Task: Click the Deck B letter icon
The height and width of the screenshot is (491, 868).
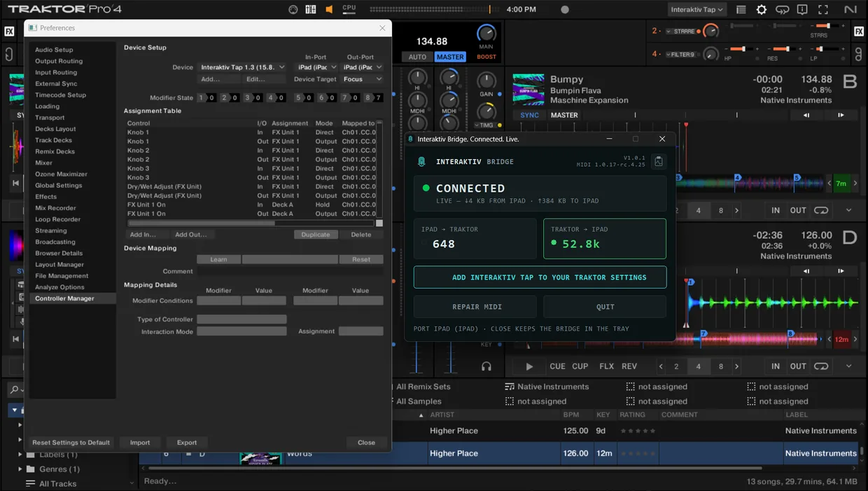Action: point(850,83)
